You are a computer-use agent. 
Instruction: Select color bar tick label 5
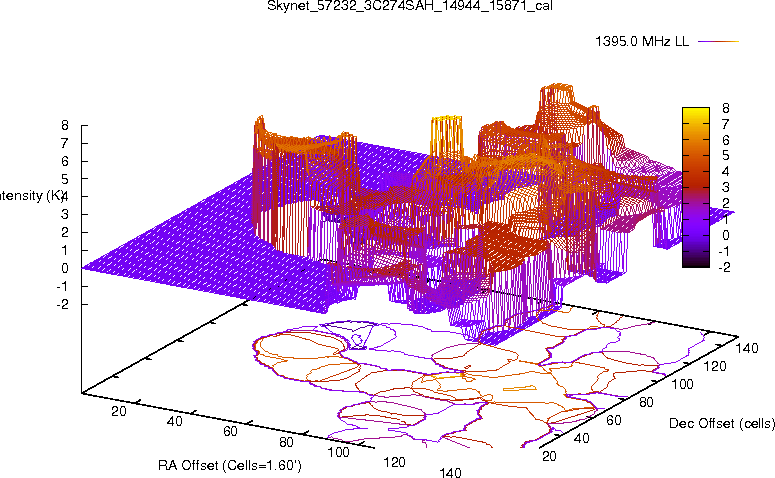point(726,155)
